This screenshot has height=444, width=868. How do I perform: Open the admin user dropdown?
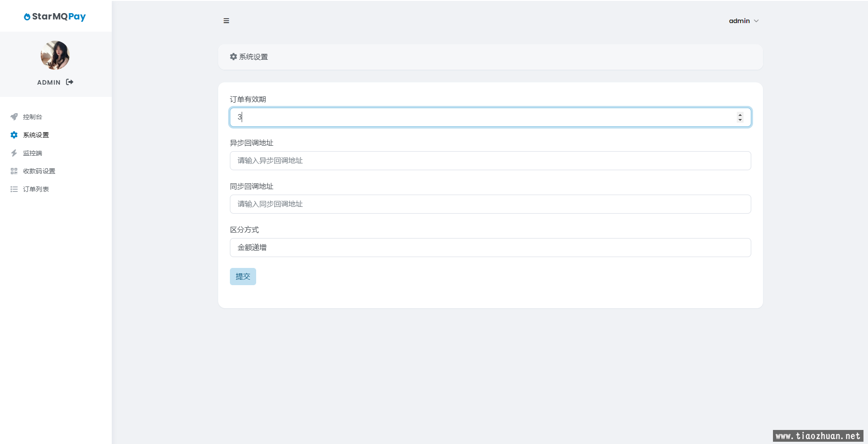point(743,21)
